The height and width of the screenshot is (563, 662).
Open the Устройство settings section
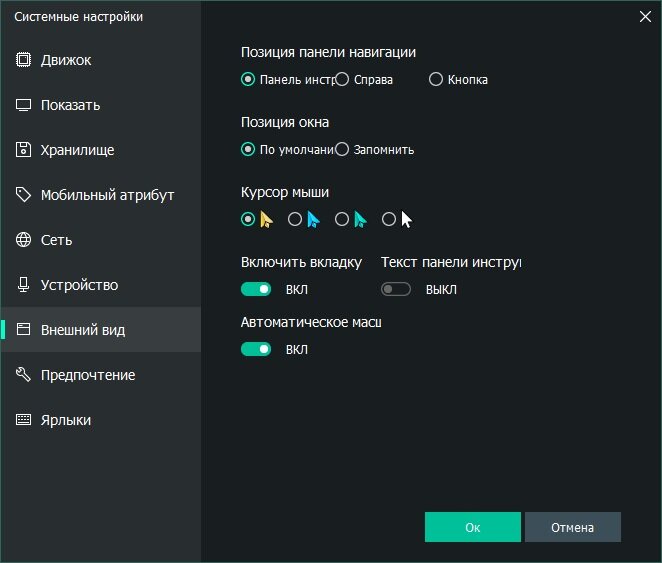(x=100, y=285)
